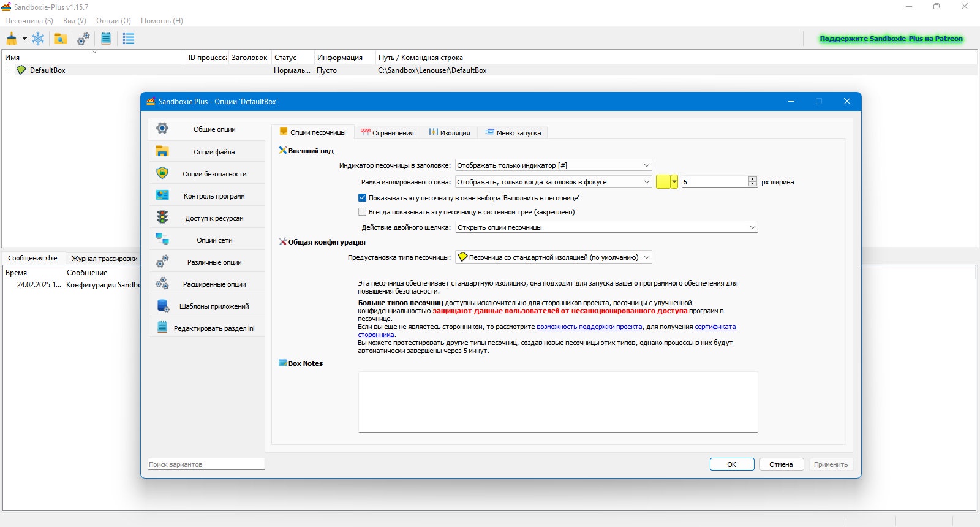
Task: Open the Опции (O) menu
Action: tap(113, 20)
